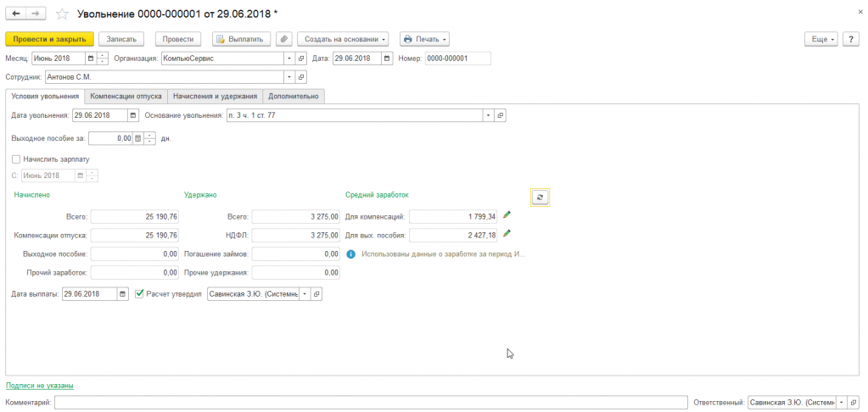Open the Начисления и удержания tab
This screenshot has width=868, height=412.
click(215, 96)
